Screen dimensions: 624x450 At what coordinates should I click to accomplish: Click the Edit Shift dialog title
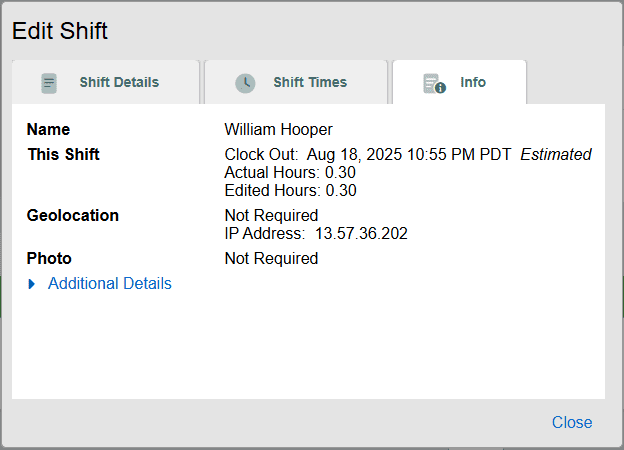(60, 31)
